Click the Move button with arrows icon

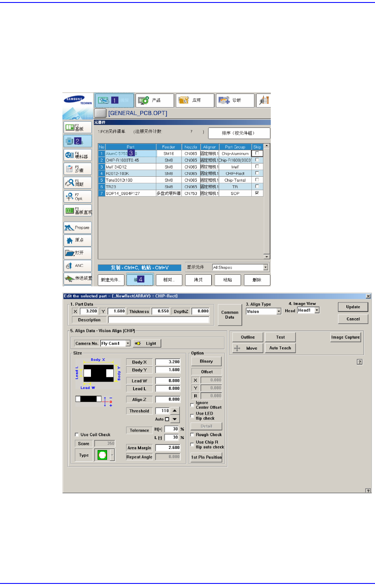(x=247, y=348)
